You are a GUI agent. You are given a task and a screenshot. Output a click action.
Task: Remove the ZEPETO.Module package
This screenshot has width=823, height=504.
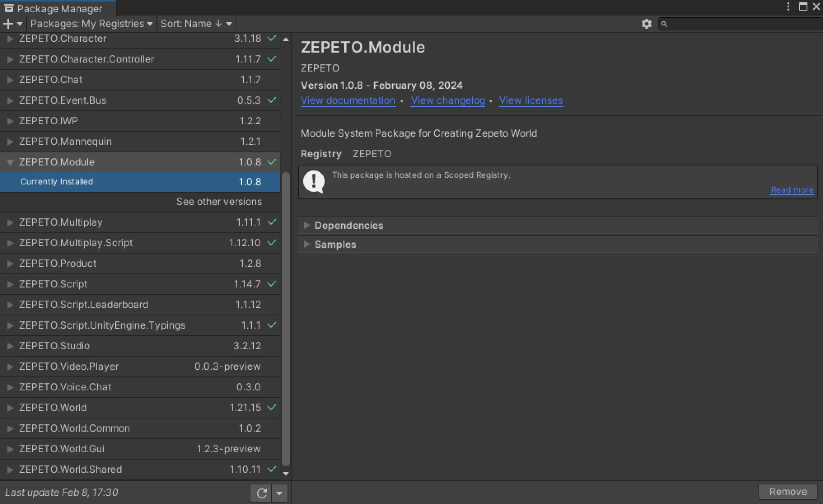point(788,492)
